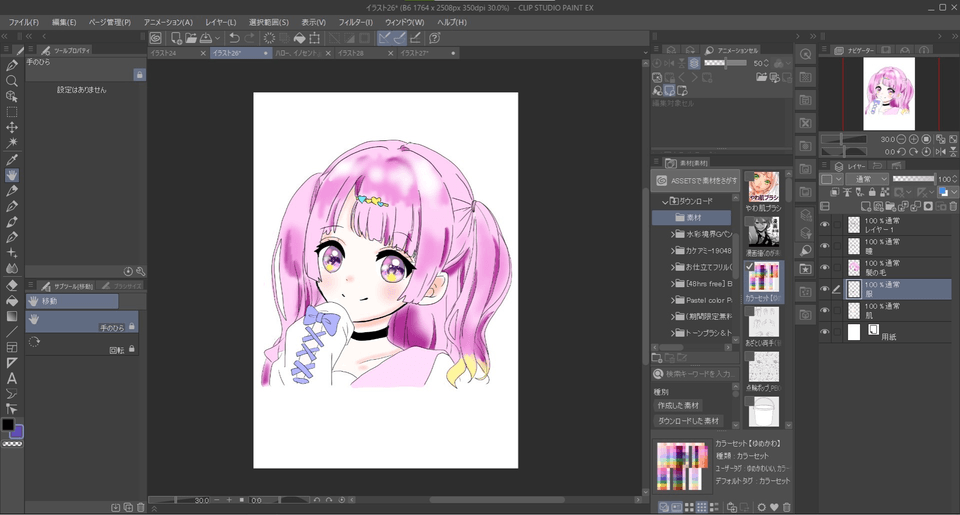The image size is (960, 515).
Task: Click the Redo arrow in the command bar
Action: [249, 38]
